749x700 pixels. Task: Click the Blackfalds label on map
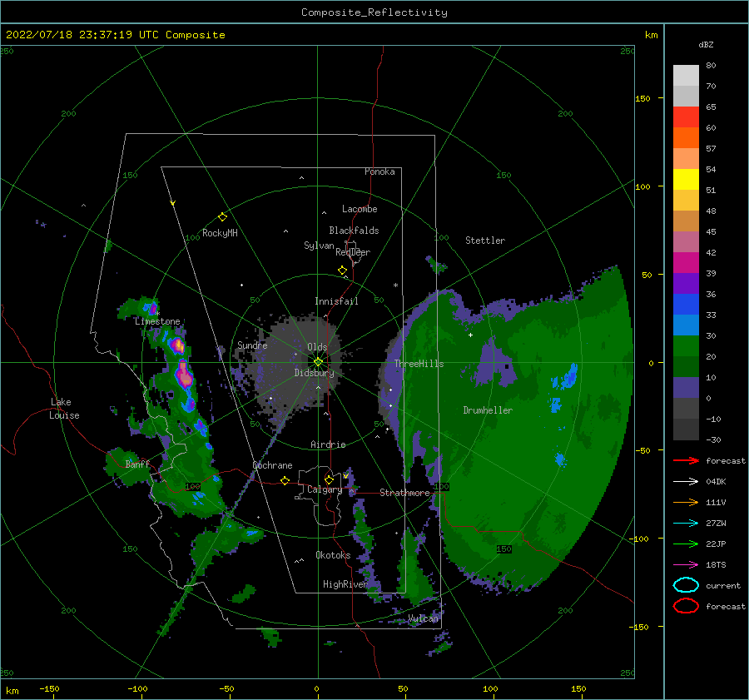coord(354,231)
